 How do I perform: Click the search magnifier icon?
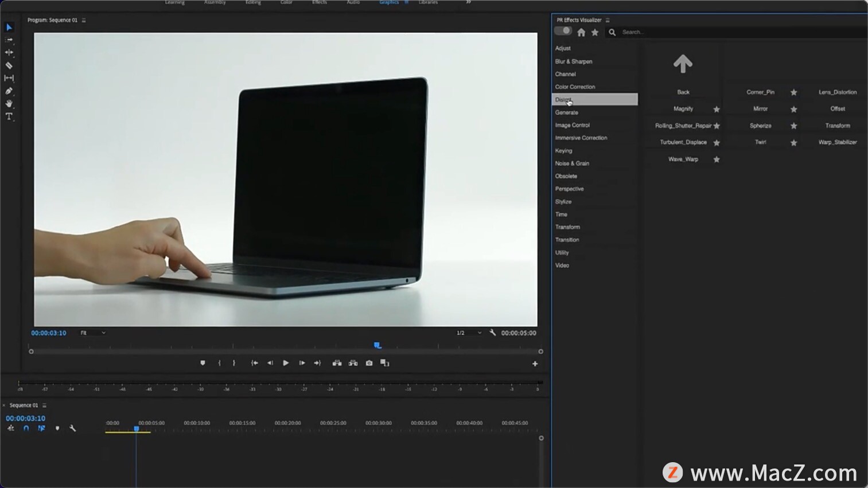click(612, 32)
